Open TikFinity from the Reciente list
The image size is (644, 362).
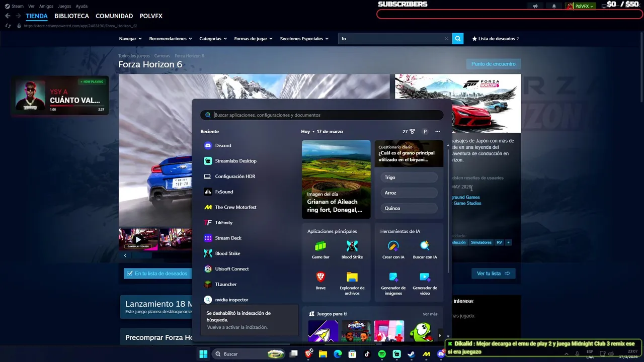(x=218, y=223)
